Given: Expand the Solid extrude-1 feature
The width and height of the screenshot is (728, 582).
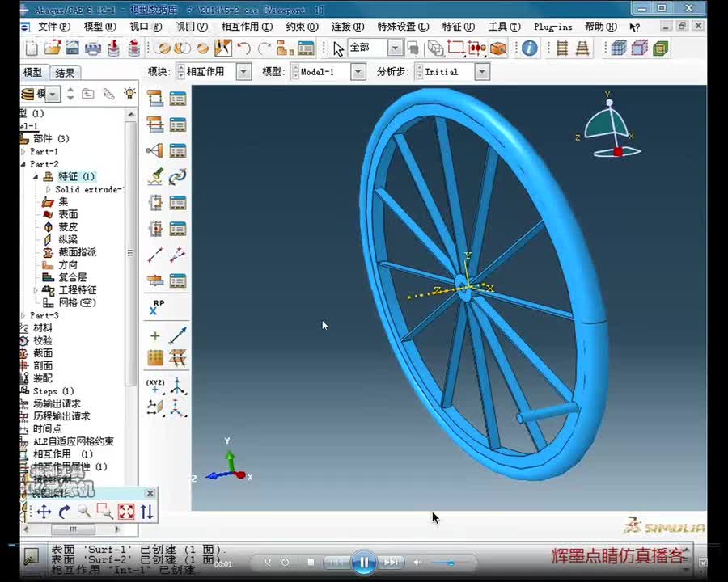Looking at the screenshot, I should [48, 189].
